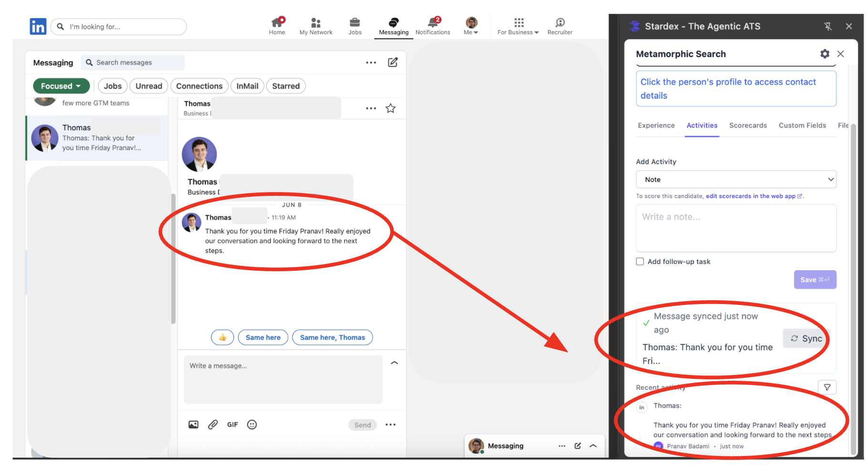The image size is (868, 467).
Task: Focus the Search messages field
Action: (133, 62)
